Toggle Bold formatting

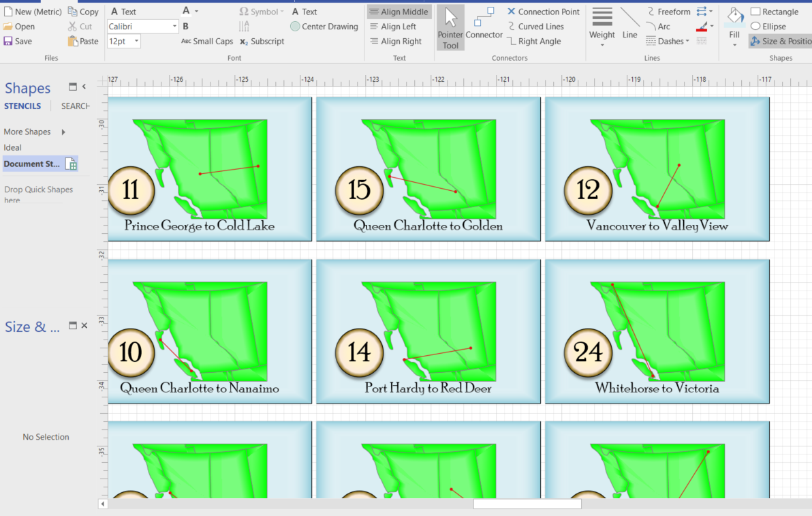point(185,27)
